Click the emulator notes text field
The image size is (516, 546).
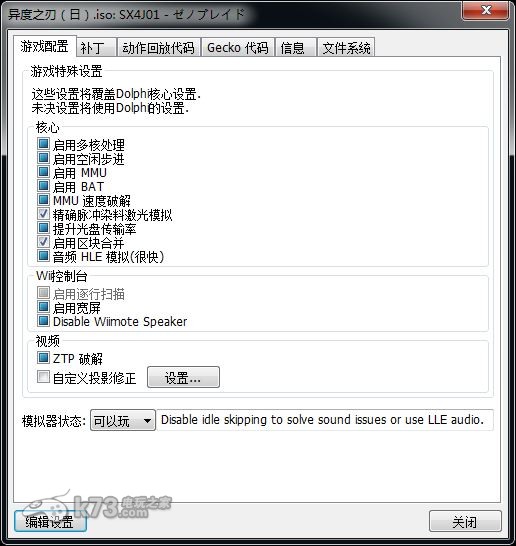point(325,420)
